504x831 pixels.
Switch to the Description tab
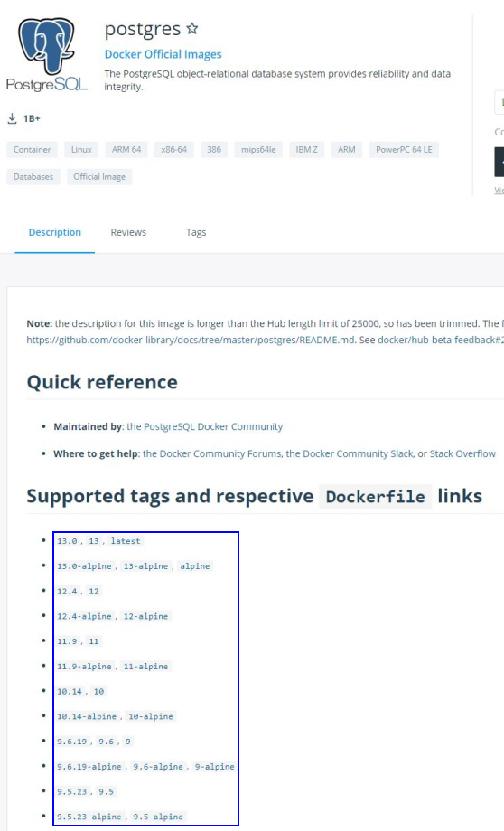click(54, 232)
